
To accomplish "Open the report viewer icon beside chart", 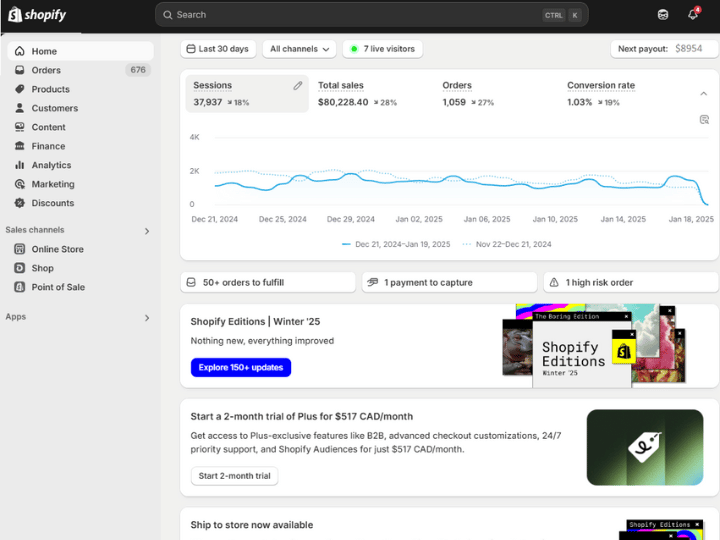I will pyautogui.click(x=704, y=120).
